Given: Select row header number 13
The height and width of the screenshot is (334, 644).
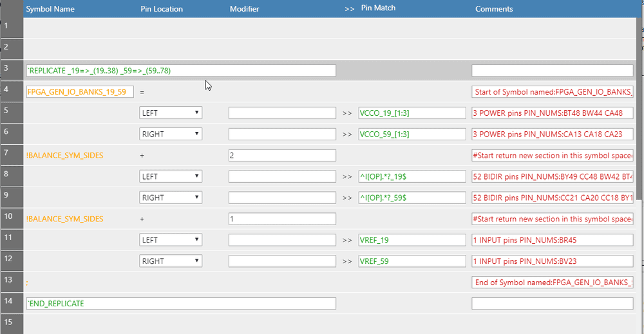Looking at the screenshot, I should tap(12, 283).
